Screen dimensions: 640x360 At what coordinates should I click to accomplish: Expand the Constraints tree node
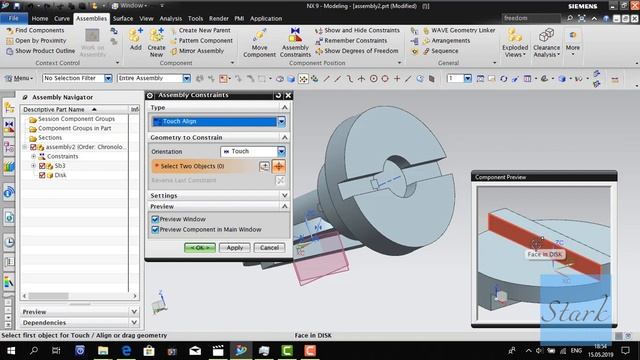pos(33,156)
